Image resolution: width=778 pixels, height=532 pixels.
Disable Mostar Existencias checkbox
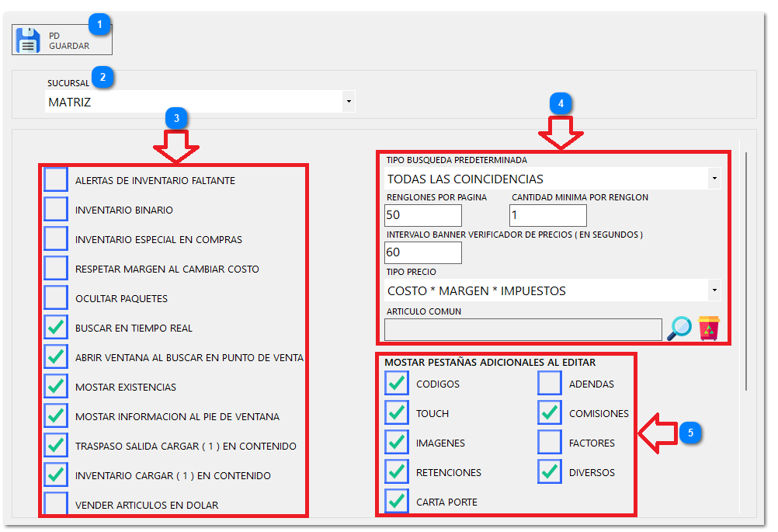pyautogui.click(x=56, y=387)
